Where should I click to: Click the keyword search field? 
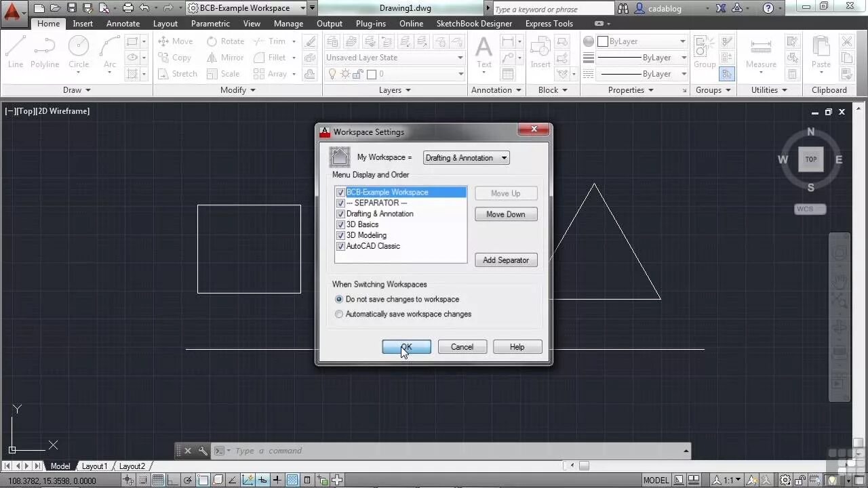coord(553,9)
